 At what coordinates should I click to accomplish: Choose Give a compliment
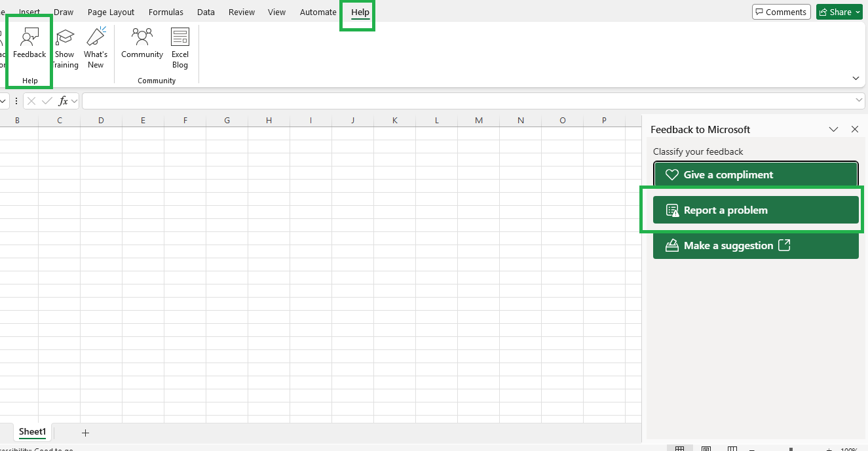coord(755,174)
